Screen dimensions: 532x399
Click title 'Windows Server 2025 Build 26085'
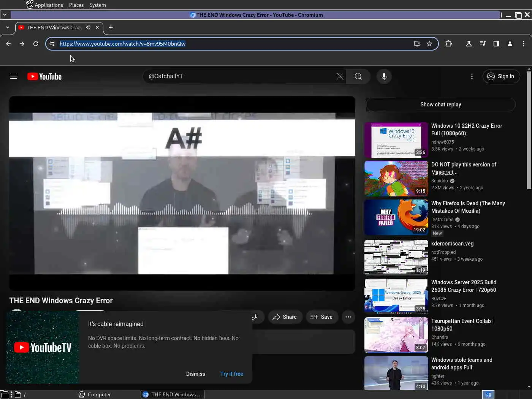464,286
